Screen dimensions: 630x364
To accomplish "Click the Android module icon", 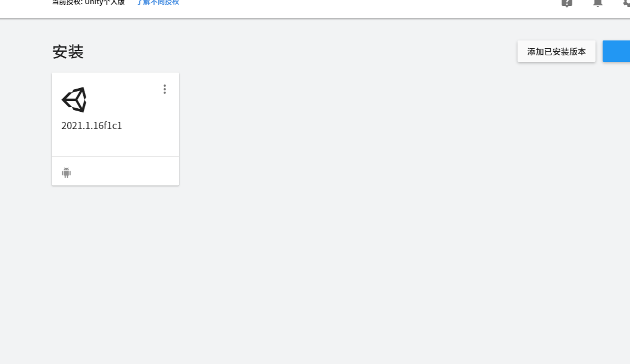I will tap(66, 172).
